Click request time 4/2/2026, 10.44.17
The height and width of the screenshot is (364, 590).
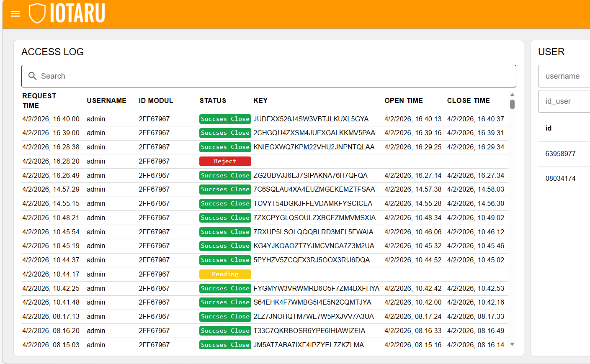(x=51, y=274)
